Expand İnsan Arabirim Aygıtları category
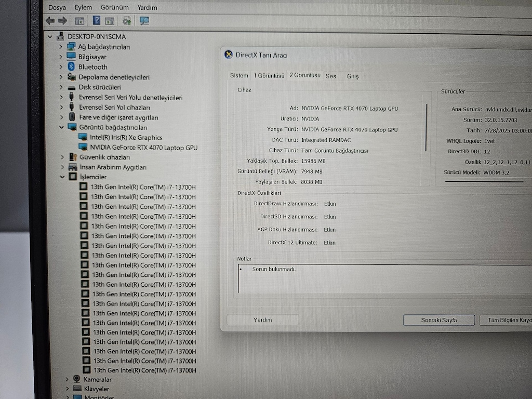This screenshot has height=399, width=532. click(x=62, y=167)
